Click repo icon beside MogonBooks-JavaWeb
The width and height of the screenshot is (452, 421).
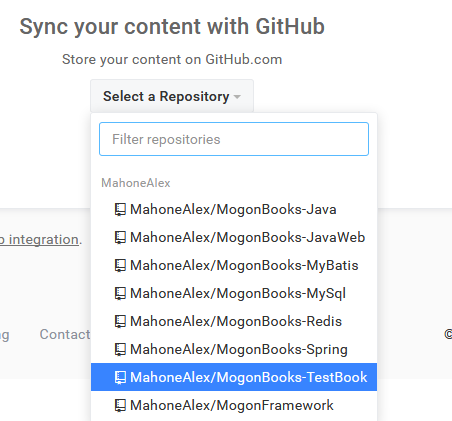(120, 238)
